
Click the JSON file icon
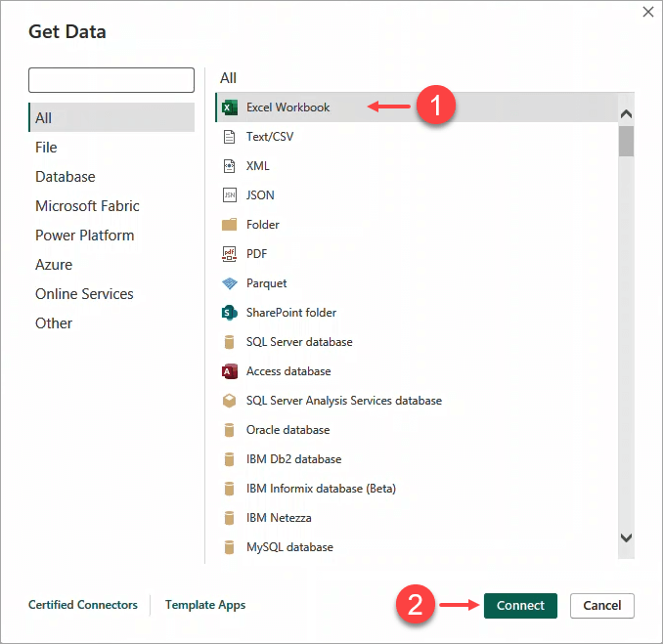(230, 195)
